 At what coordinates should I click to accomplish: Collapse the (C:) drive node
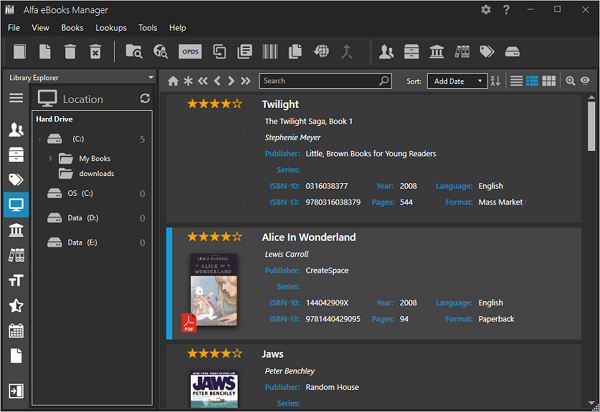coord(39,139)
